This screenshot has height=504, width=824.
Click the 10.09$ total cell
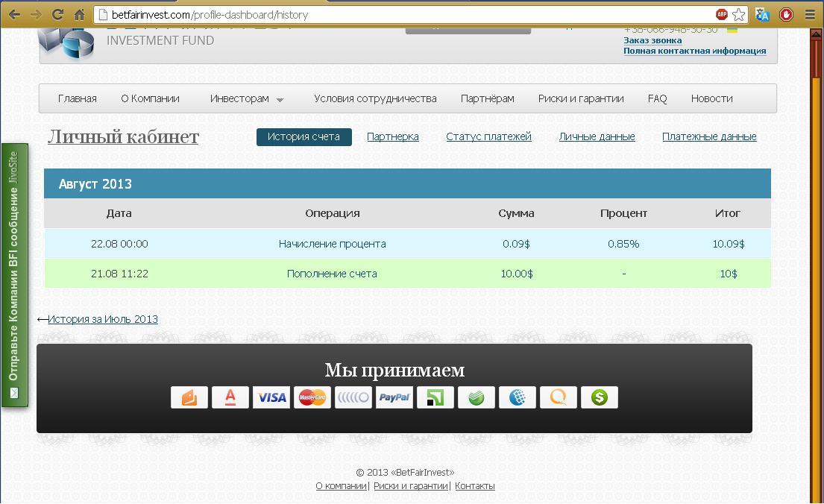pyautogui.click(x=729, y=244)
